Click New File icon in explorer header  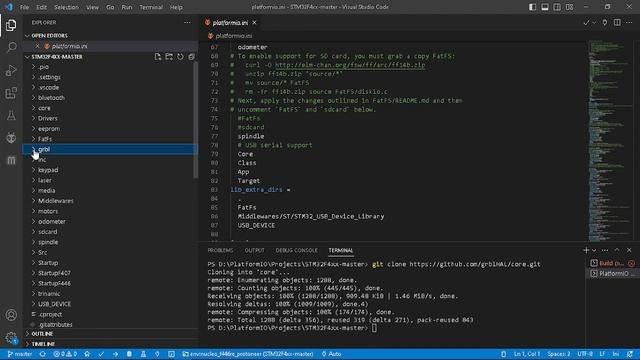(x=158, y=57)
